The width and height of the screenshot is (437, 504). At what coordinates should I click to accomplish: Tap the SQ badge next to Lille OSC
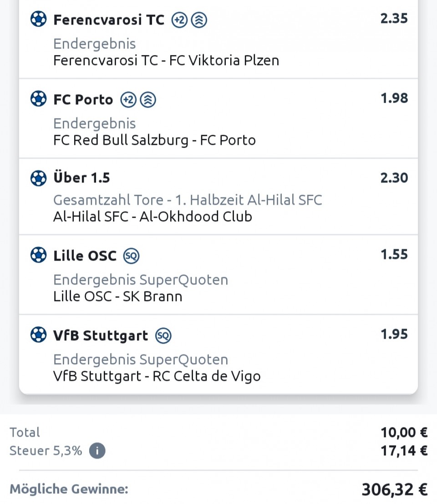132,256
